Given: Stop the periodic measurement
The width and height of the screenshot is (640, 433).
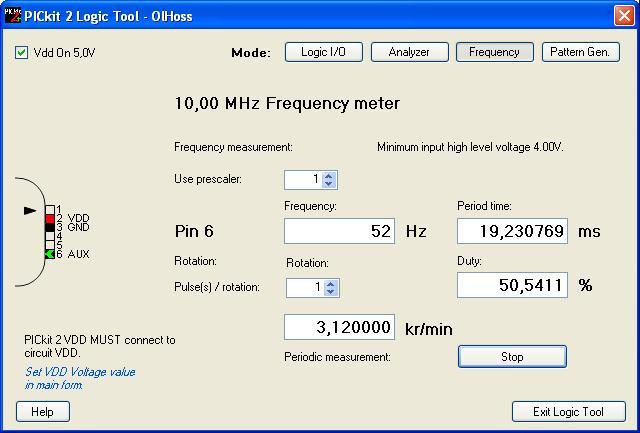Looking at the screenshot, I should 512,357.
